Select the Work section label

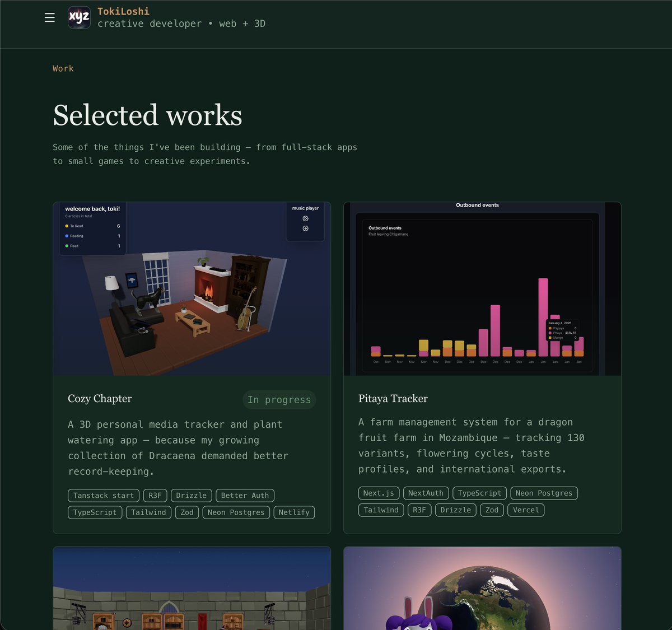coord(63,68)
